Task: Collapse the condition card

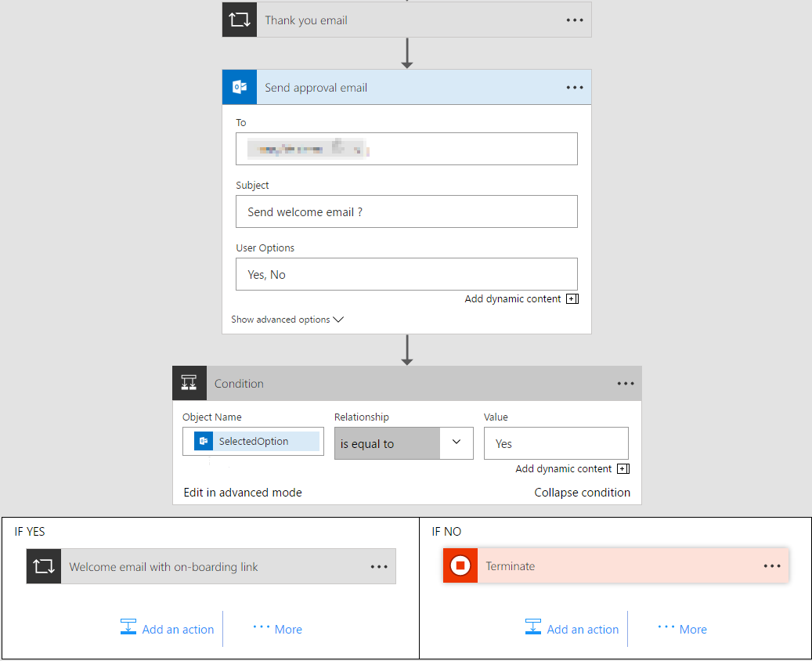Action: [582, 493]
